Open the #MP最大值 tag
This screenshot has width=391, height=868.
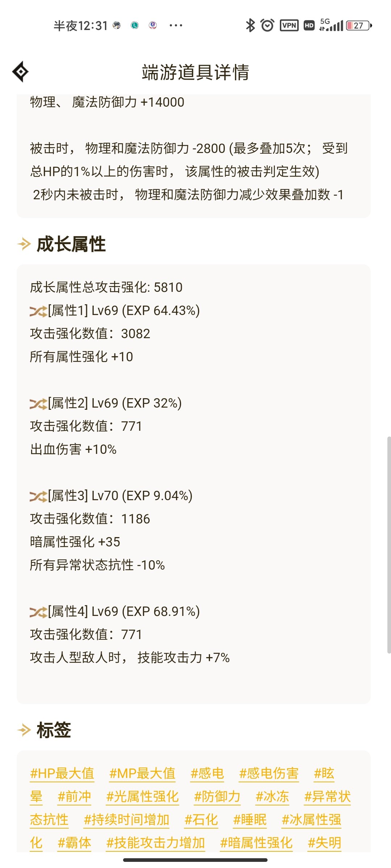point(142,774)
